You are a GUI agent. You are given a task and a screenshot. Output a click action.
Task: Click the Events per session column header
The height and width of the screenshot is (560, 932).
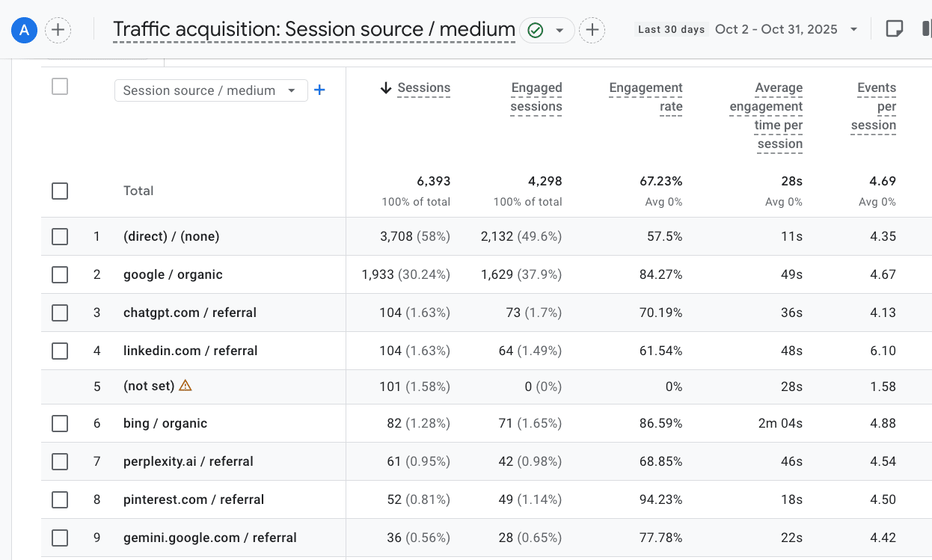[x=874, y=106]
